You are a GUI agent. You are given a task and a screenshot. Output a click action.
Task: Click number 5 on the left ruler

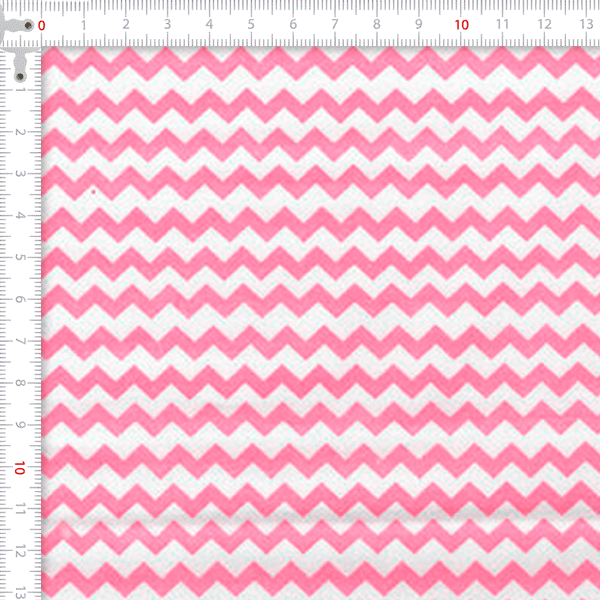pyautogui.click(x=20, y=258)
